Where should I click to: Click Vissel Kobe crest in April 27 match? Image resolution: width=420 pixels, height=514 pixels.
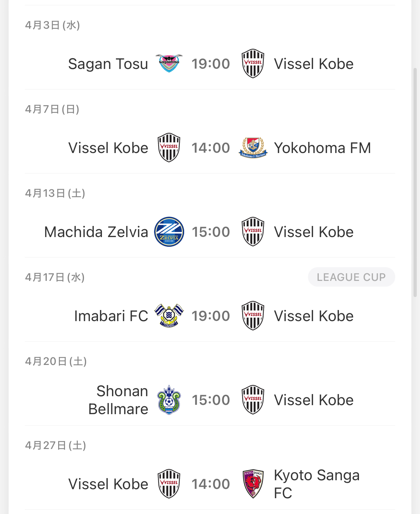(169, 484)
